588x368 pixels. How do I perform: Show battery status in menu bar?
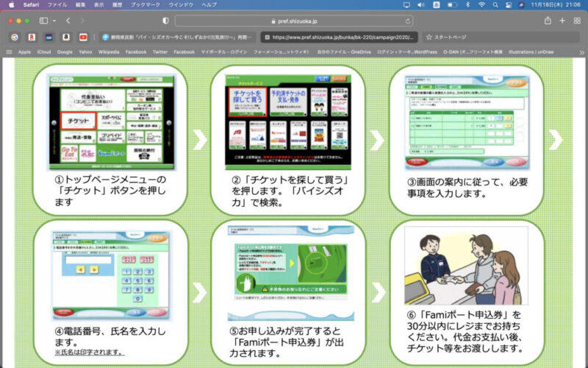pyautogui.click(x=452, y=5)
